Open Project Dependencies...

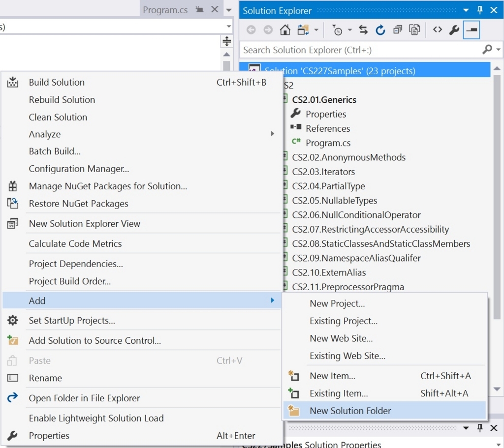[x=141, y=264]
